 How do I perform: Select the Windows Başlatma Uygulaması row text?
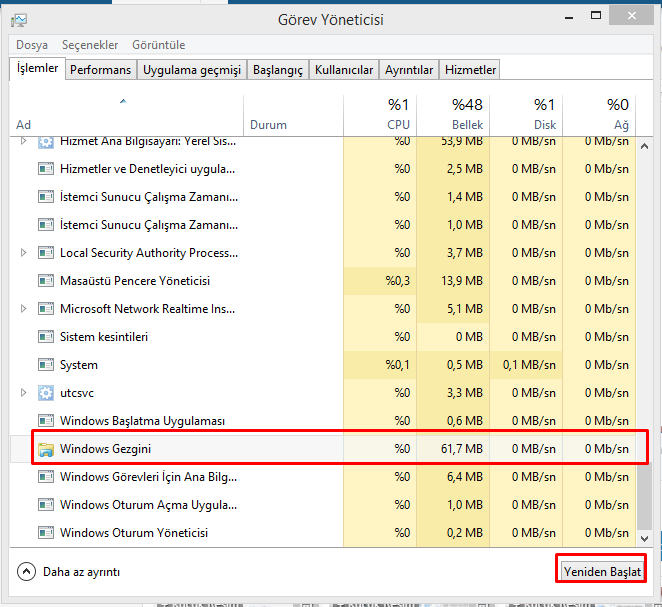pyautogui.click(x=142, y=421)
